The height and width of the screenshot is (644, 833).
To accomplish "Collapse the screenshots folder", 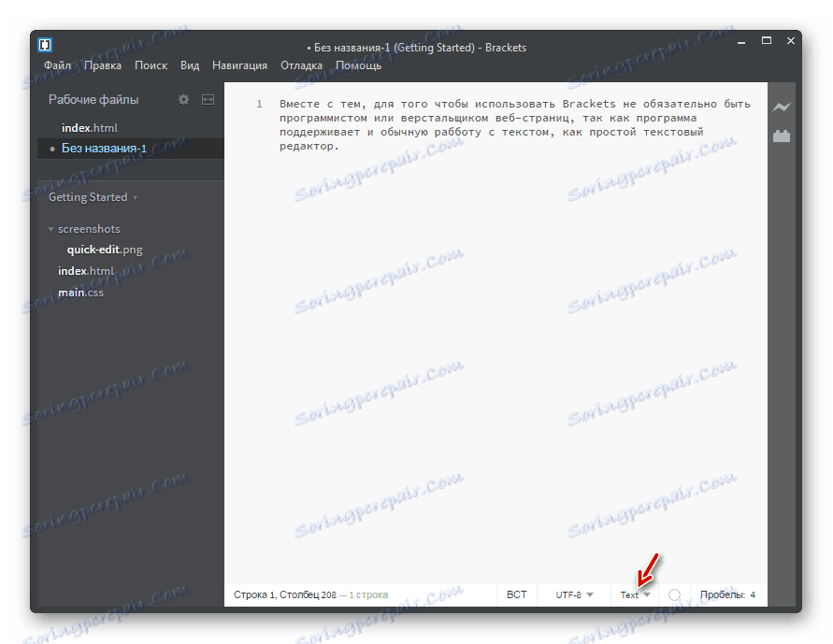I will [x=50, y=228].
